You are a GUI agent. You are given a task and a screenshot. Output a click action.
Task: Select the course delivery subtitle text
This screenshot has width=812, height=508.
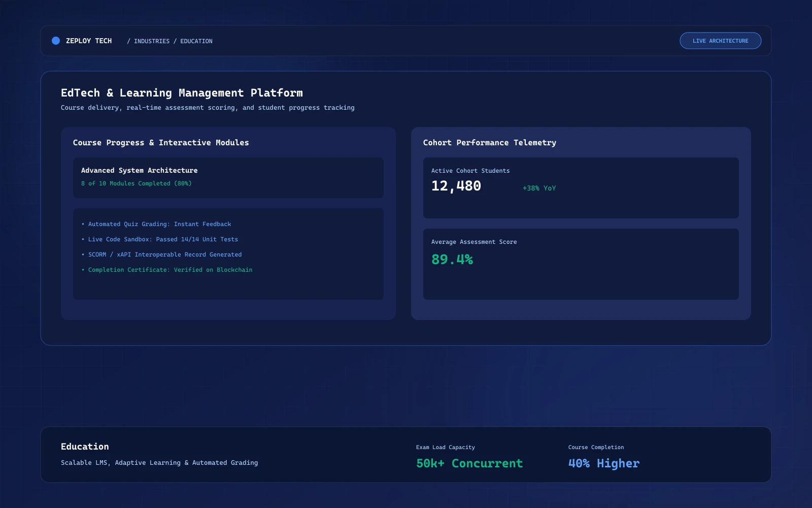208,108
